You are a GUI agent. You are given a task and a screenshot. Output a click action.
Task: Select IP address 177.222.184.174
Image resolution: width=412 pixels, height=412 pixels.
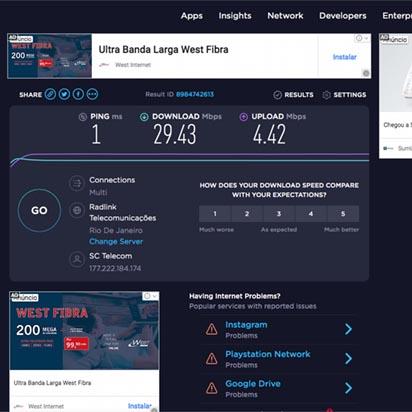[115, 268]
